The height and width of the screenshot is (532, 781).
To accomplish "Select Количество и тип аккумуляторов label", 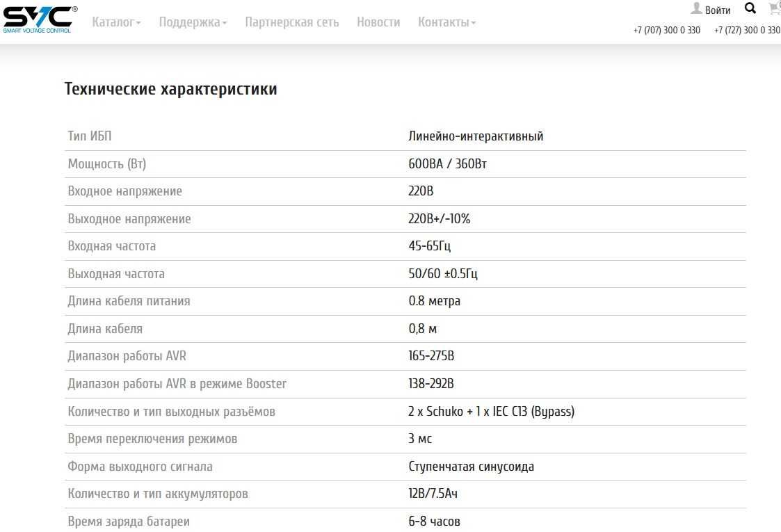I will pyautogui.click(x=158, y=494).
